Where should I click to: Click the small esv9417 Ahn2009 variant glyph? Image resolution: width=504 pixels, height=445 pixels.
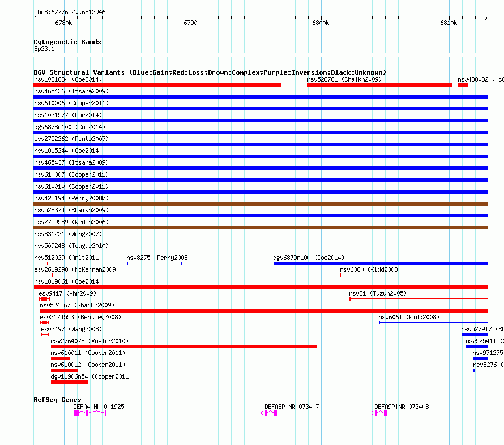point(44,299)
